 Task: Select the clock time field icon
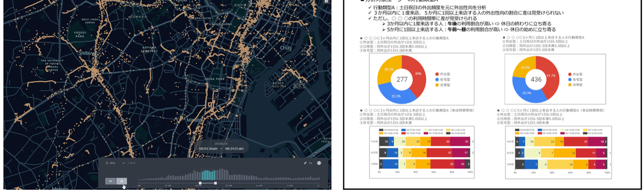click(x=107, y=163)
